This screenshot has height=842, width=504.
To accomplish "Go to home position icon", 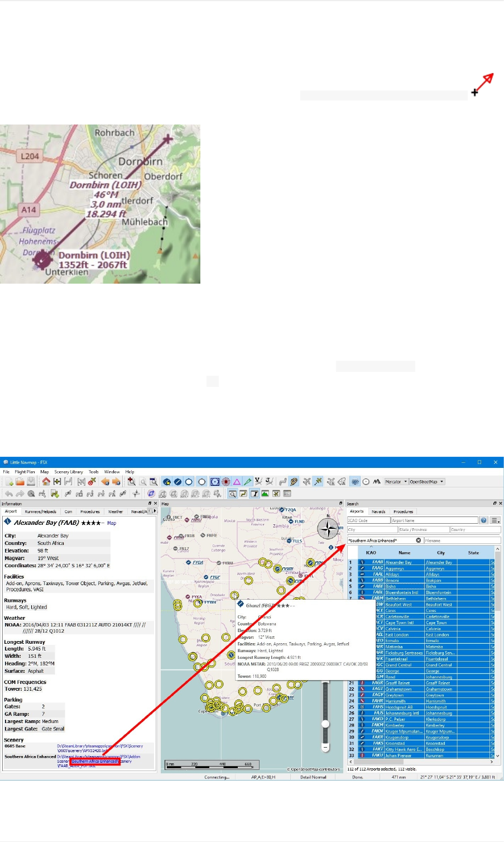I will pyautogui.click(x=46, y=481).
